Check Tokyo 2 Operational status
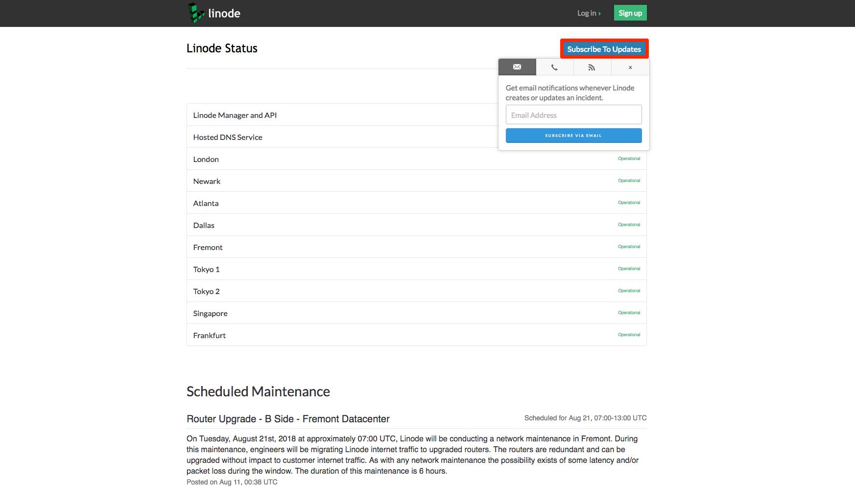Viewport: 855px width, 504px height. tap(628, 290)
